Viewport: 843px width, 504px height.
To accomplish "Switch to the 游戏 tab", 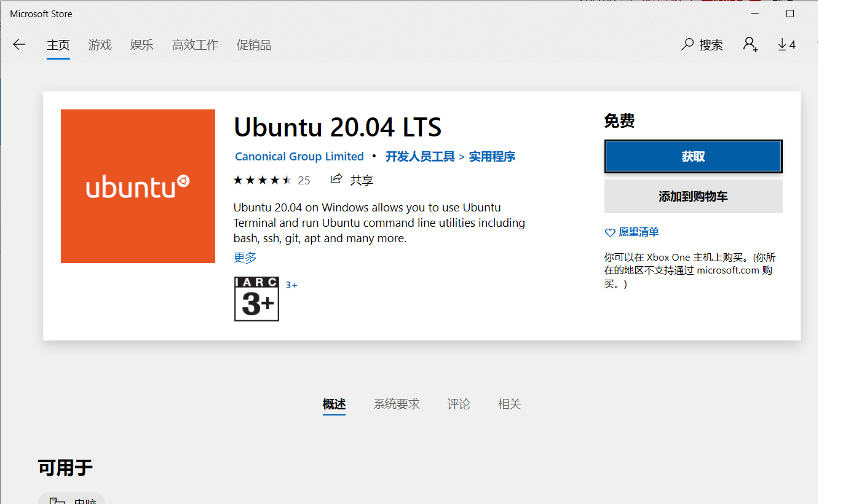I will [x=100, y=44].
